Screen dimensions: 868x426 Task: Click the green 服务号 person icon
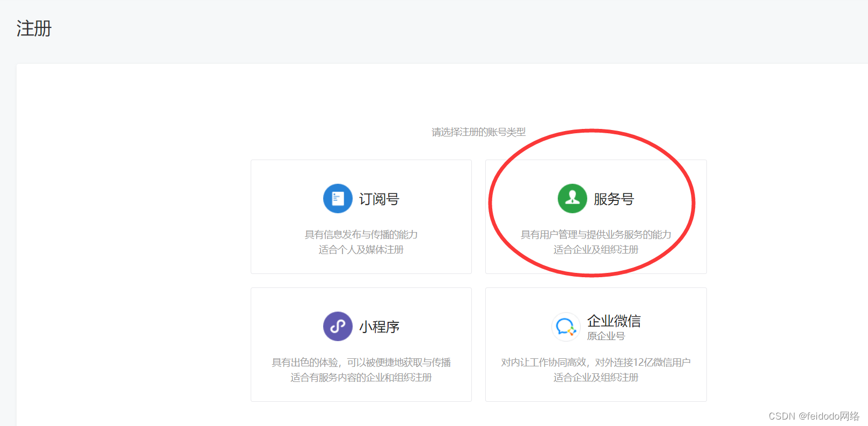coord(572,198)
